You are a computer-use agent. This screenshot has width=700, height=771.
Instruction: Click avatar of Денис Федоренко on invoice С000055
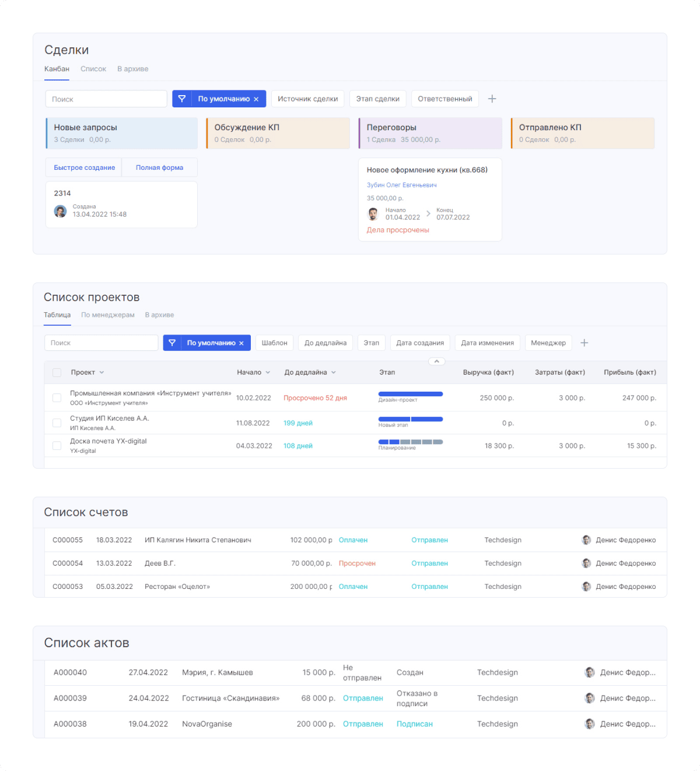pos(586,540)
